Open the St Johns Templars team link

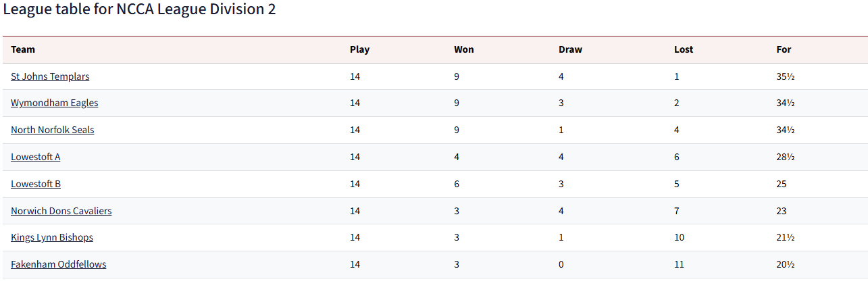50,76
